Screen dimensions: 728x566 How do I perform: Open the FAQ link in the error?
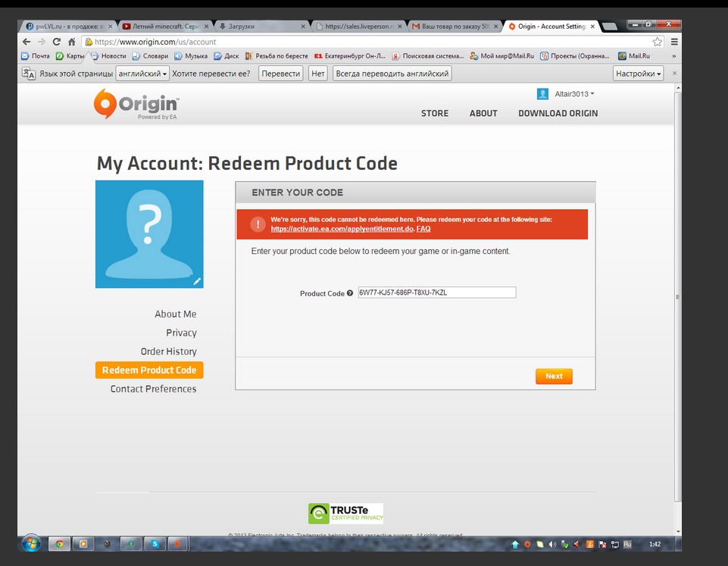pos(423,228)
